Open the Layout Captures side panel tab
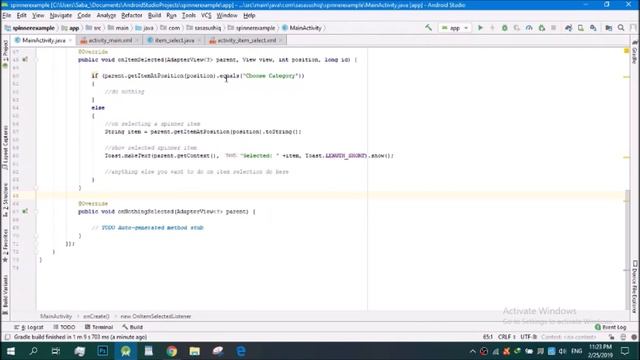The image size is (640, 360). point(5,148)
